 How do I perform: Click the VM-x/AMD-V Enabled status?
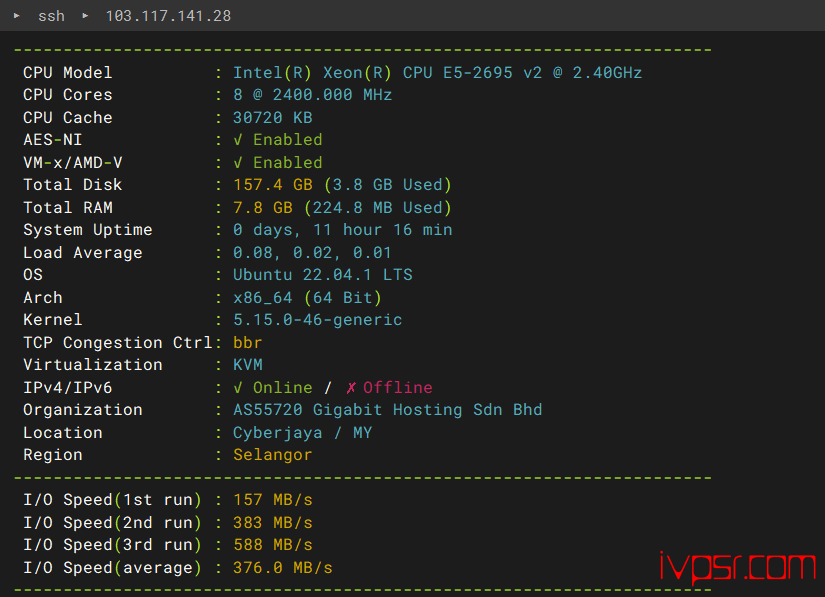click(x=278, y=163)
